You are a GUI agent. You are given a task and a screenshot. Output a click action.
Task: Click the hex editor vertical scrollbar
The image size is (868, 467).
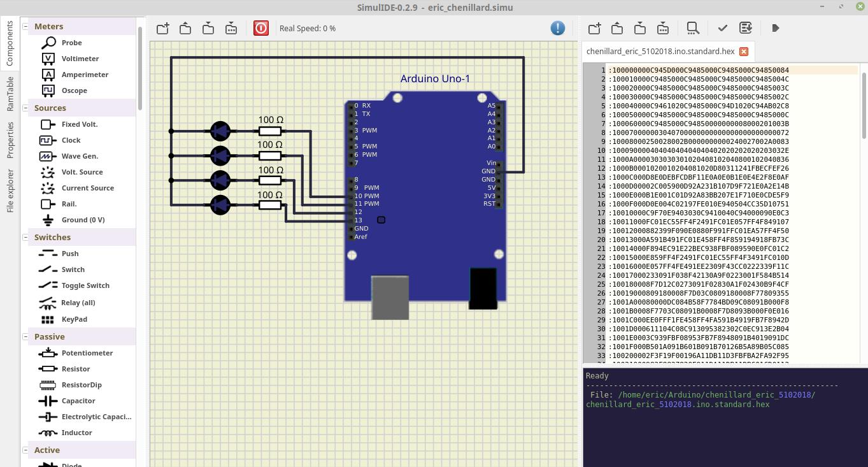[x=864, y=105]
